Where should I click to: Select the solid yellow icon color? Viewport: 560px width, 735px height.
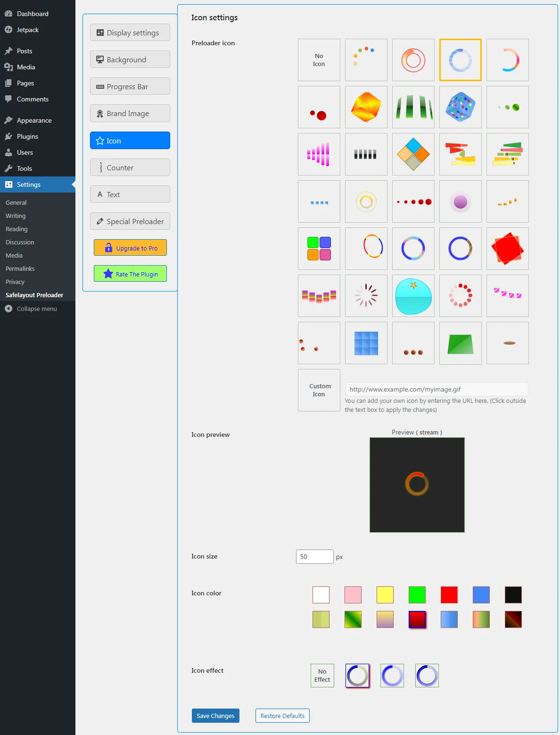385,595
